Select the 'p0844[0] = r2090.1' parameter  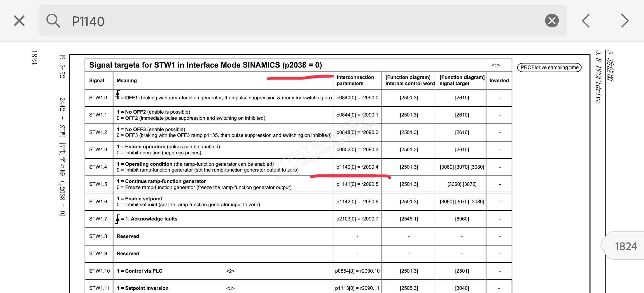coord(357,115)
